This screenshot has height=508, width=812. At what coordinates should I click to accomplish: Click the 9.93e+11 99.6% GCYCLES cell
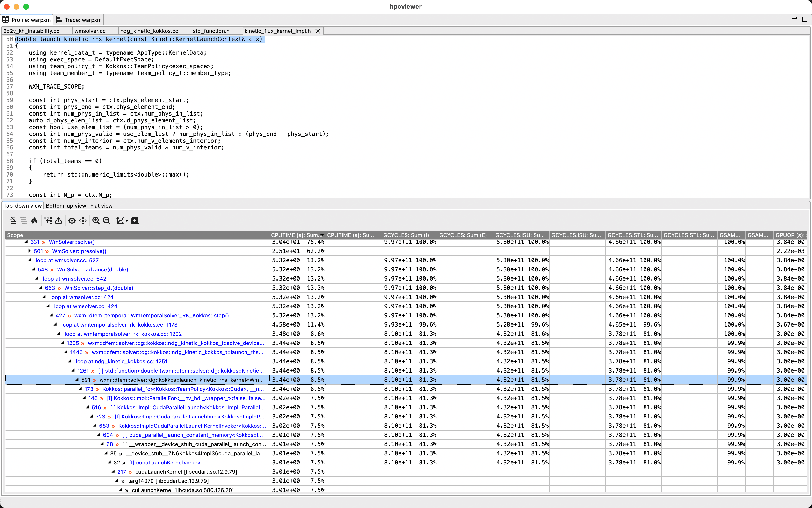[409, 325]
